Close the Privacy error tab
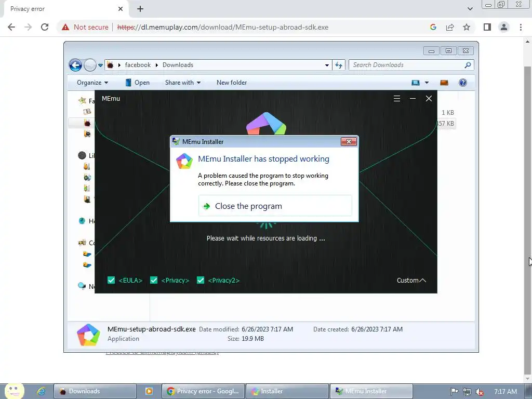This screenshot has height=399, width=532. point(121,9)
